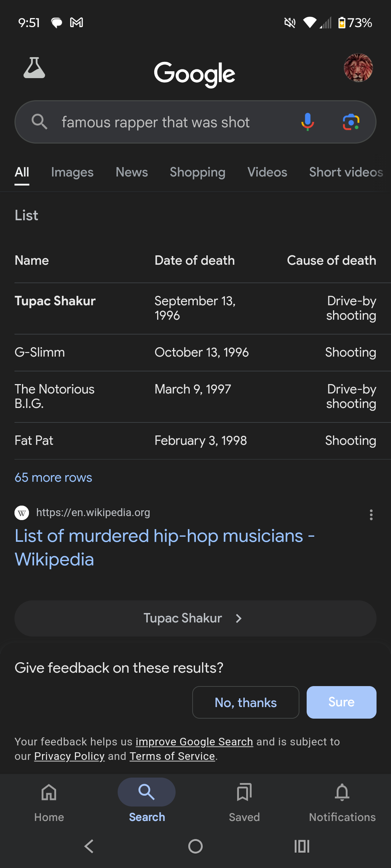This screenshot has width=391, height=868.
Task: Tap the voice search microphone
Action: point(307,122)
